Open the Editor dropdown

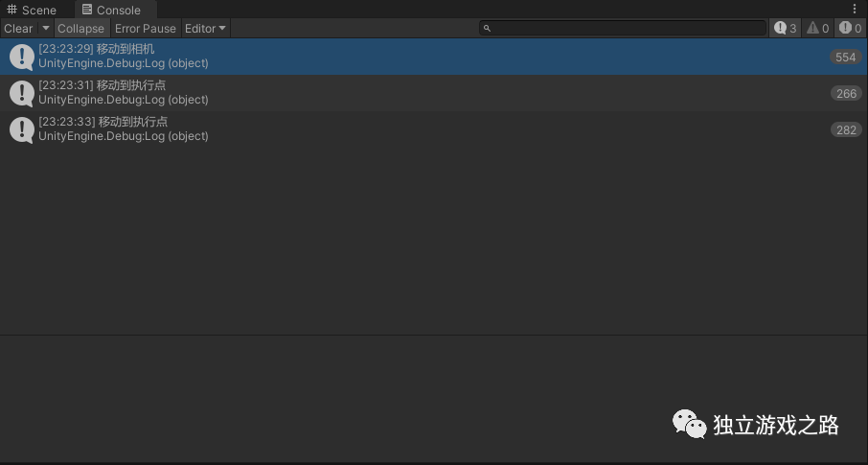pyautogui.click(x=205, y=28)
